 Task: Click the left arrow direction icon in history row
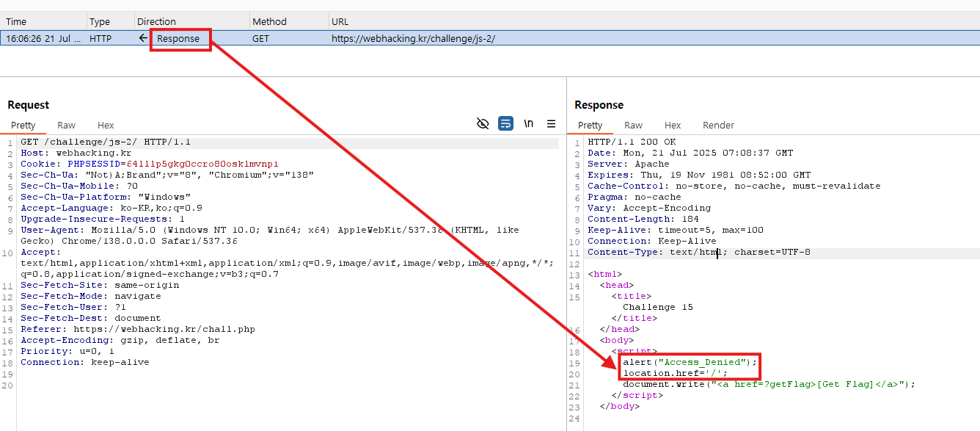click(144, 38)
